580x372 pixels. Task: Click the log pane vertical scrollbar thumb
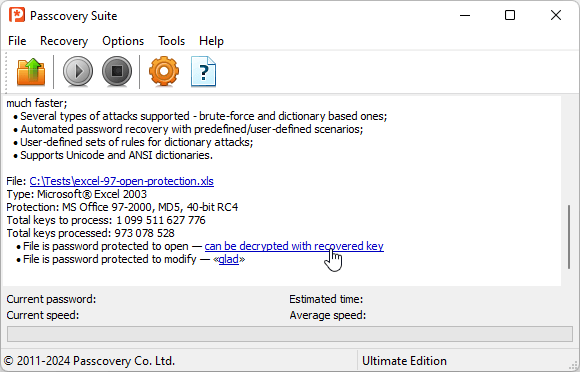click(x=569, y=237)
